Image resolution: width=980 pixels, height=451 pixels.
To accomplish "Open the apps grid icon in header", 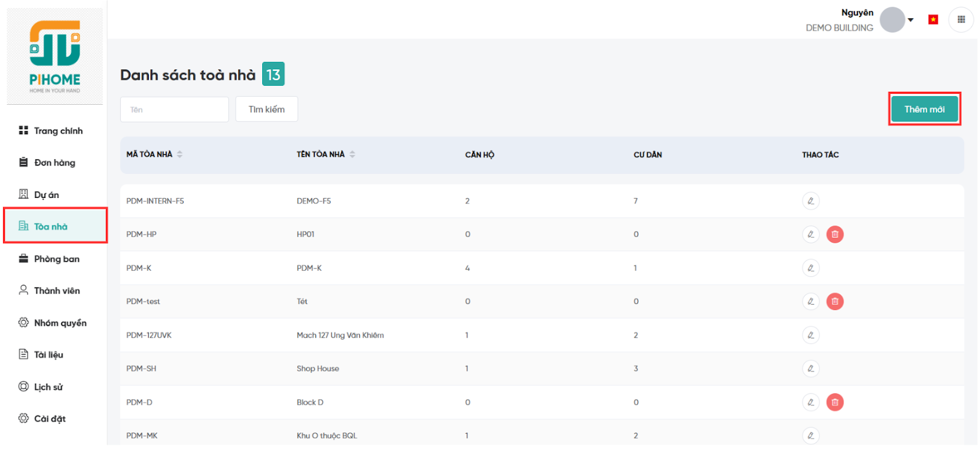I will 961,20.
